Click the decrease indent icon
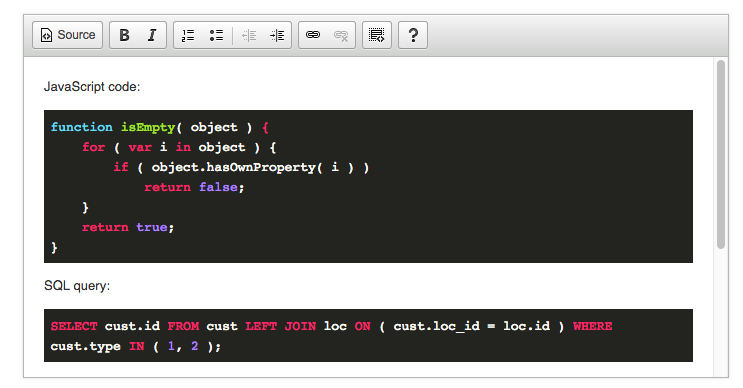The height and width of the screenshot is (388, 743). click(x=249, y=35)
